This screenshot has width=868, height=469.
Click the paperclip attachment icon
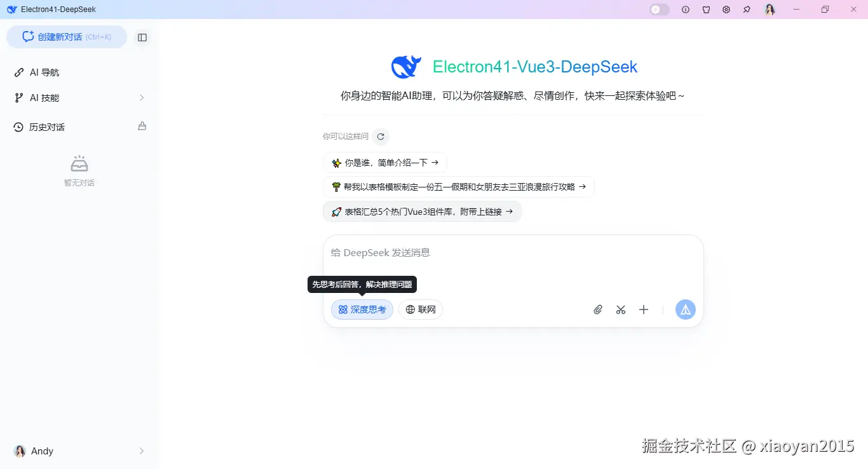(x=597, y=309)
